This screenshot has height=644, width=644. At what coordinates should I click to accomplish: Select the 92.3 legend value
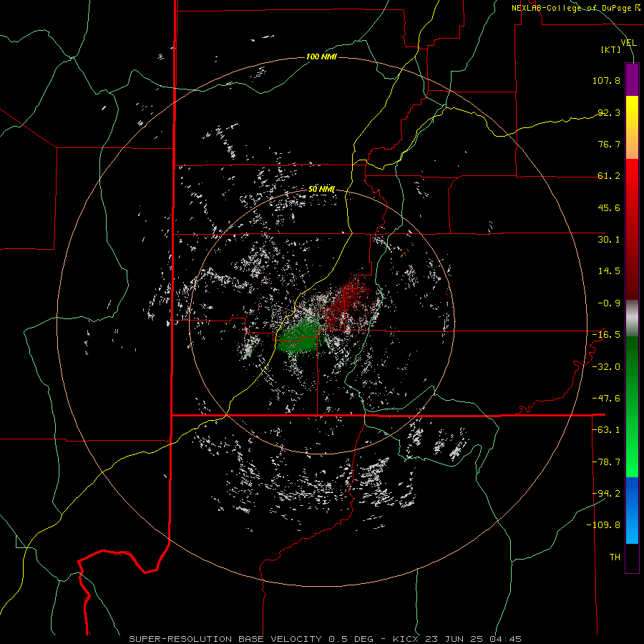(x=609, y=112)
